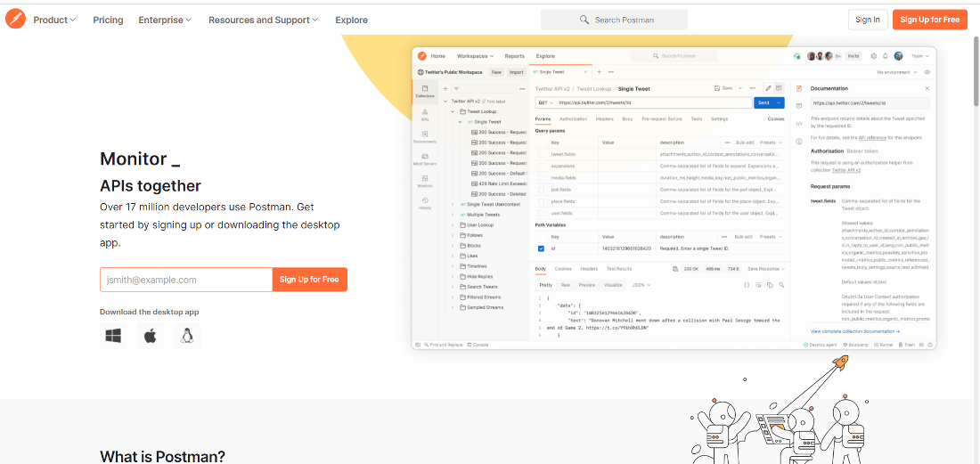Screen dimensions: 980x464
Task: Click the response search magnifier icon
Action: pos(781,285)
